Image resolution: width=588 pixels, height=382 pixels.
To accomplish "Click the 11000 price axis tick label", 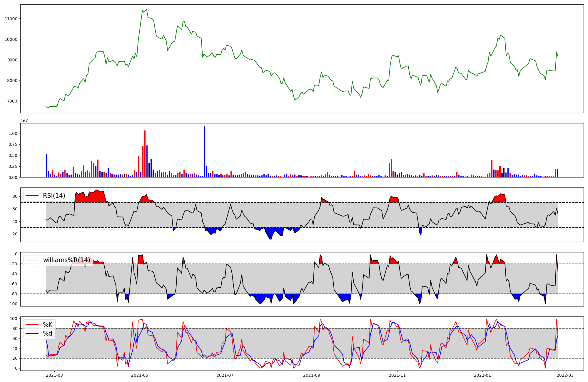I will (11, 19).
